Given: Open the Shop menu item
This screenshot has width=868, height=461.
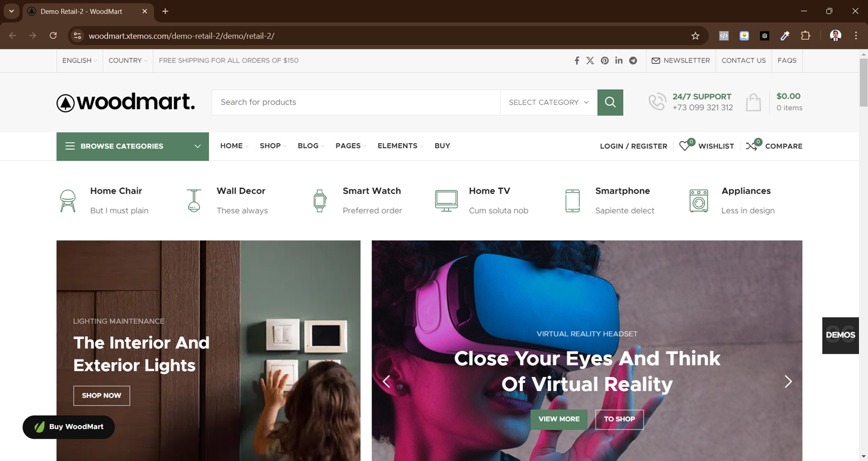Looking at the screenshot, I should tap(270, 146).
